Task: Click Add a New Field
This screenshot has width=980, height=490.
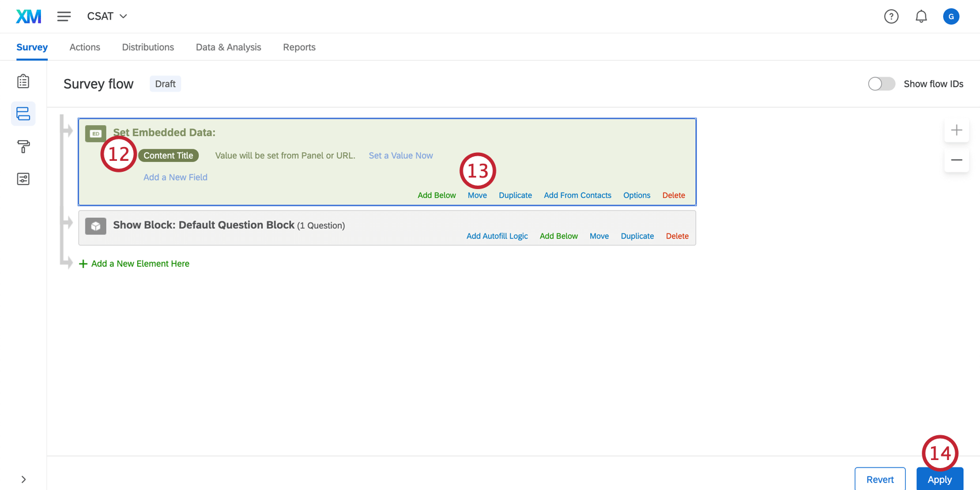Action: pyautogui.click(x=175, y=178)
